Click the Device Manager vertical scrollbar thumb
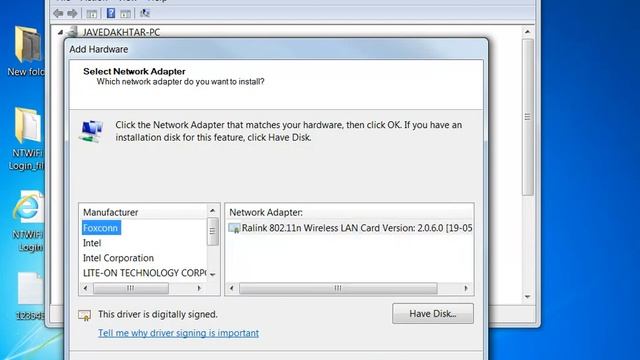 (528, 117)
